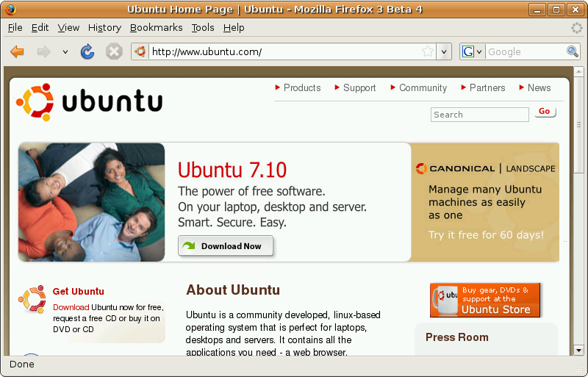The width and height of the screenshot is (588, 377).
Task: Open the Ubuntu Store banner
Action: pos(485,300)
